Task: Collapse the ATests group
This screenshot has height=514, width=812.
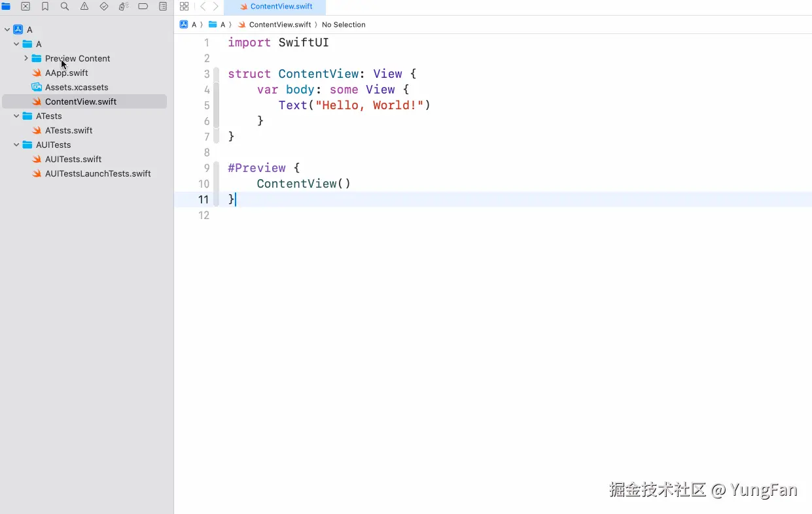Action: 16,116
